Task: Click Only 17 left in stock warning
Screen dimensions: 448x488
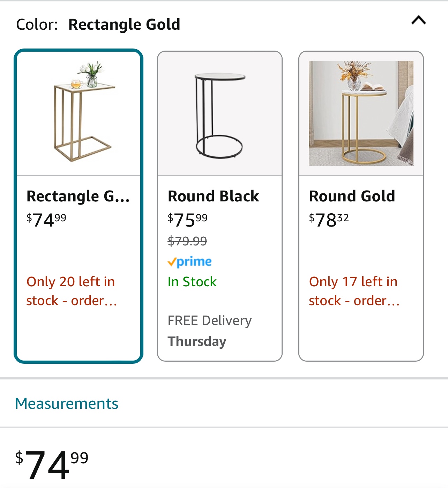Action: pos(353,290)
